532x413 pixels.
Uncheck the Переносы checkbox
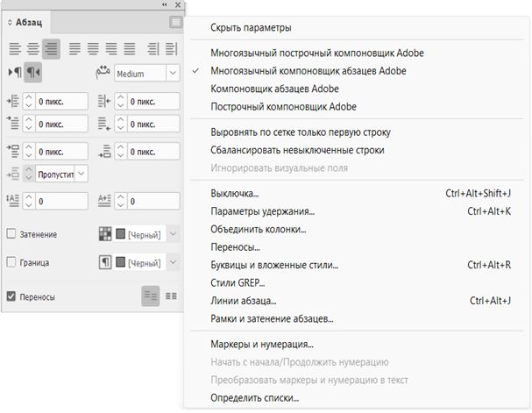(11, 296)
